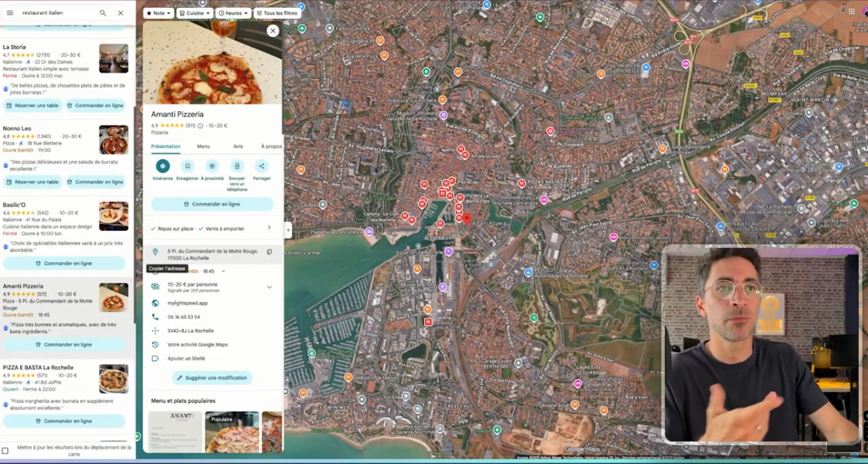Click Commander en ligne for Nonno Leo
This screenshot has width=868, height=464.
tap(95, 182)
